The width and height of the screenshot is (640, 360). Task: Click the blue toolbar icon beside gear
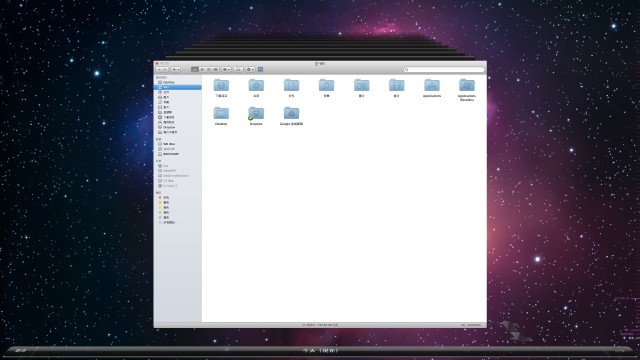[x=260, y=69]
